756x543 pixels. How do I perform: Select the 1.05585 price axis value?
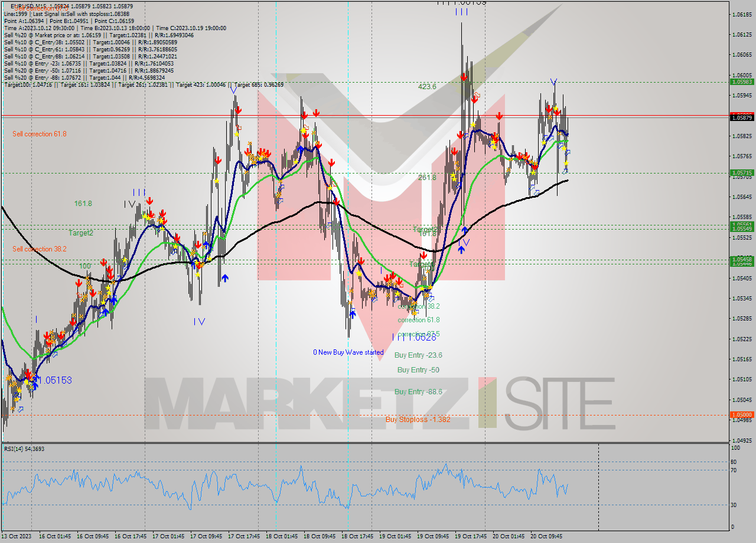coord(741,217)
